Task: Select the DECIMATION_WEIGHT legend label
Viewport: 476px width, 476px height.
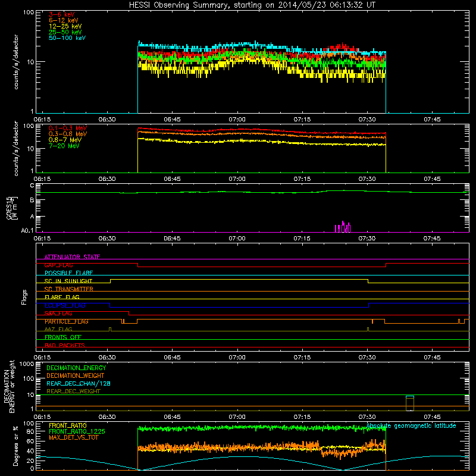Action: point(76,375)
